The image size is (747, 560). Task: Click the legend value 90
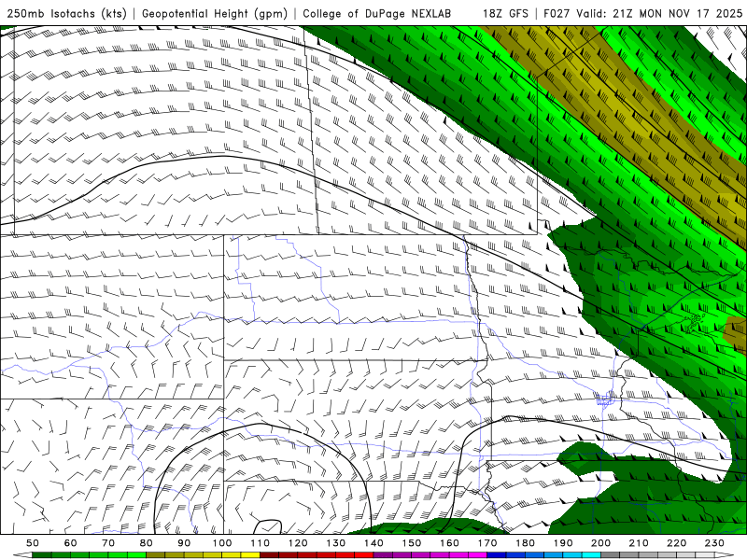[x=184, y=543]
